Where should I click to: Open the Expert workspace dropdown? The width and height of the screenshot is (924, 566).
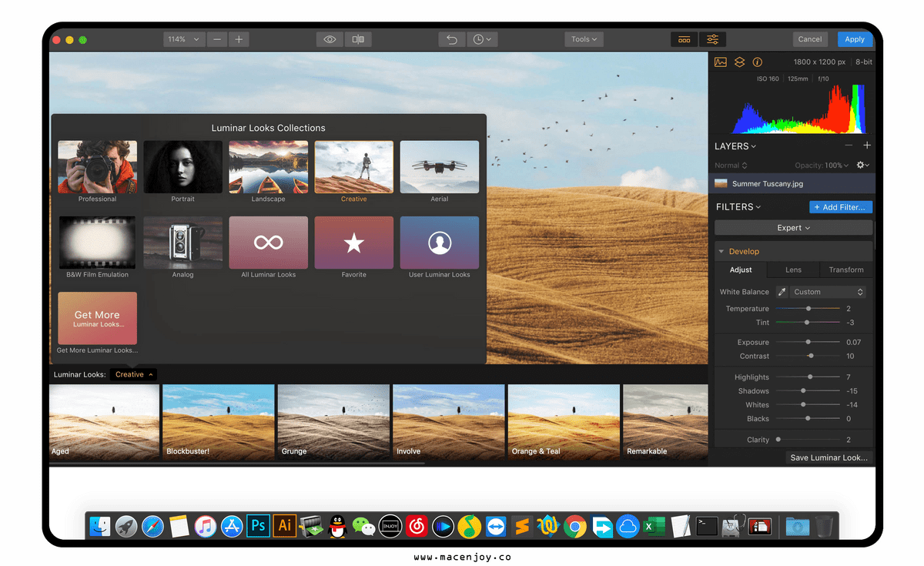tap(794, 228)
